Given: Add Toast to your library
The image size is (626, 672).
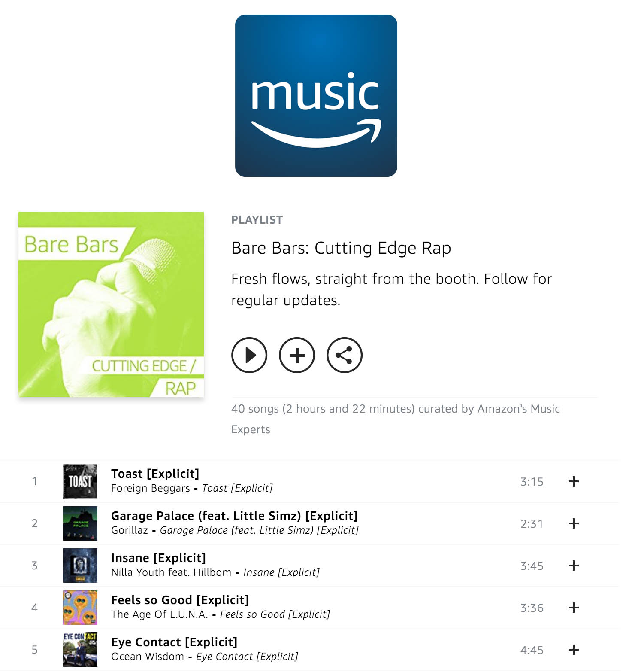Looking at the screenshot, I should coord(574,481).
